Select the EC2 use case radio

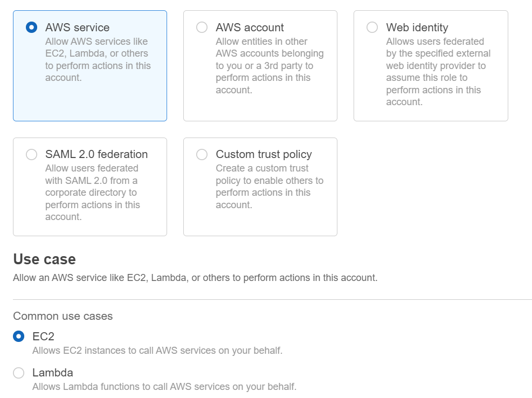coord(19,336)
